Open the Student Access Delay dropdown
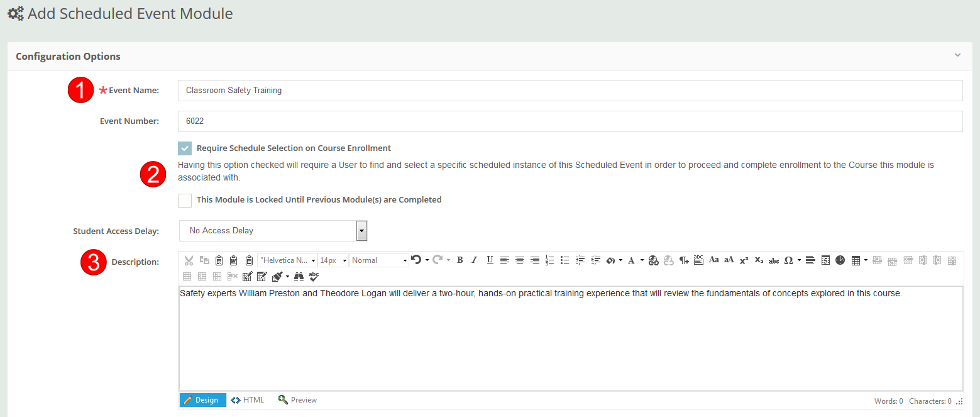 click(361, 231)
